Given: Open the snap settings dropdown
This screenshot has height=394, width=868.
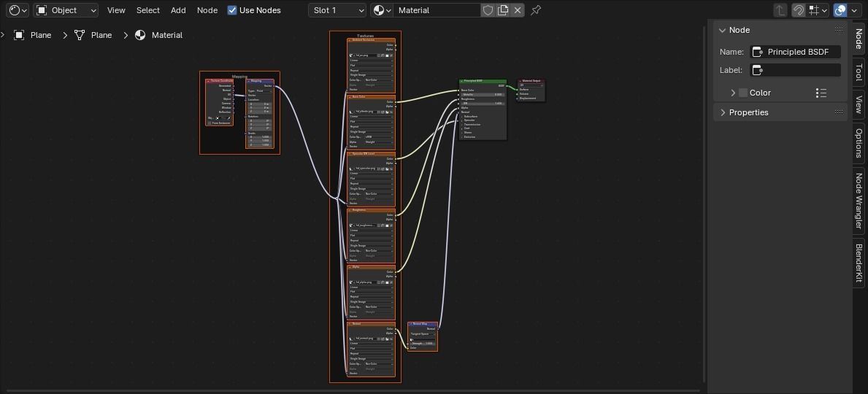Looking at the screenshot, I should click(x=818, y=10).
